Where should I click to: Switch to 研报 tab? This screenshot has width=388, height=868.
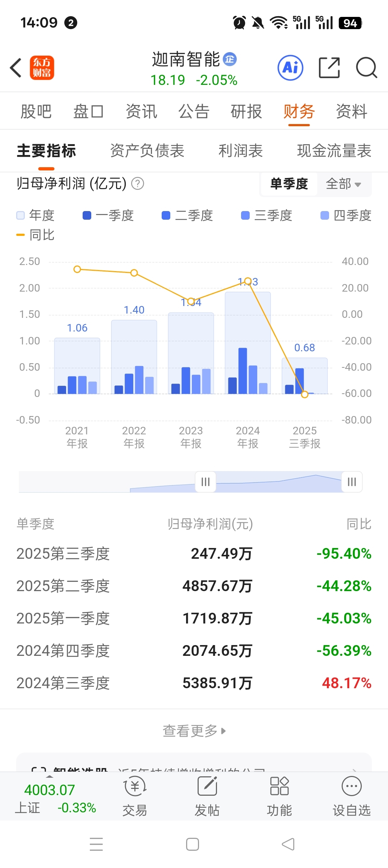pos(246,111)
